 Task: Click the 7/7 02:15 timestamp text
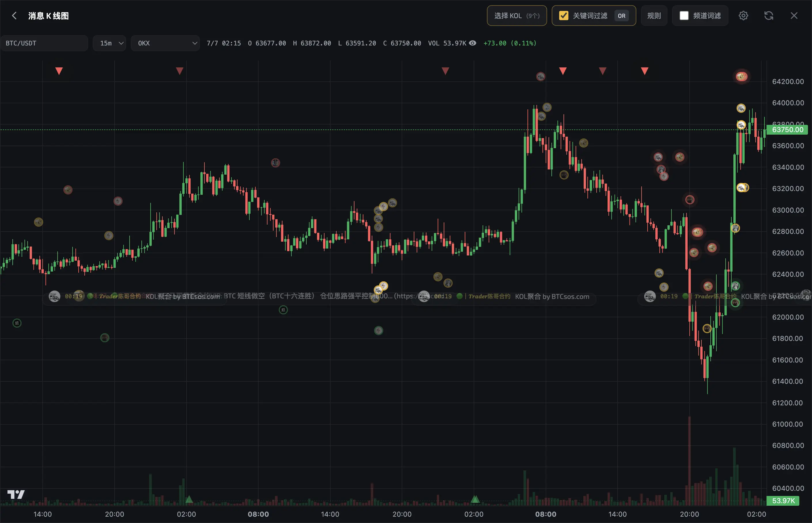tap(224, 43)
